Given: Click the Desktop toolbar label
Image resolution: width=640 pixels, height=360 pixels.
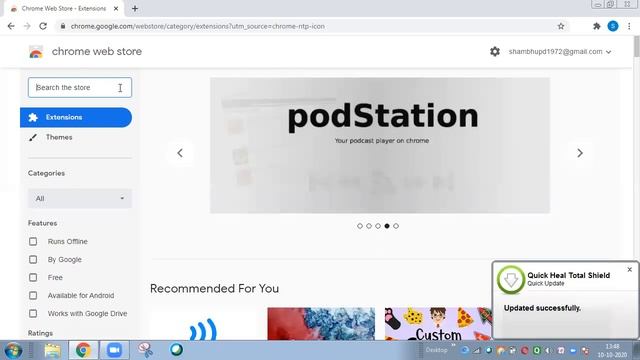Looking at the screenshot, I should (436, 350).
